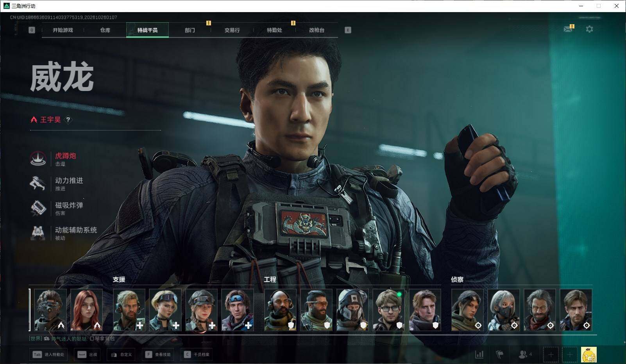Select the 虎蹲炮 skill icon

pos(38,159)
